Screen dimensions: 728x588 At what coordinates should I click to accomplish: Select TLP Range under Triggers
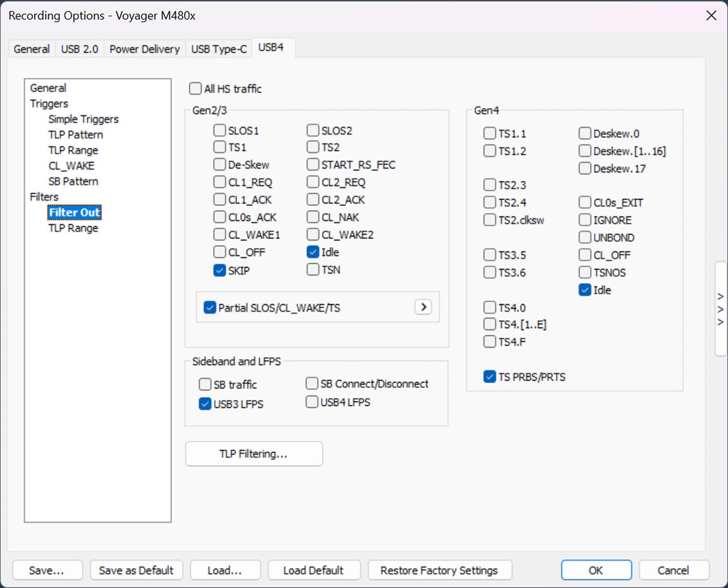(x=73, y=150)
